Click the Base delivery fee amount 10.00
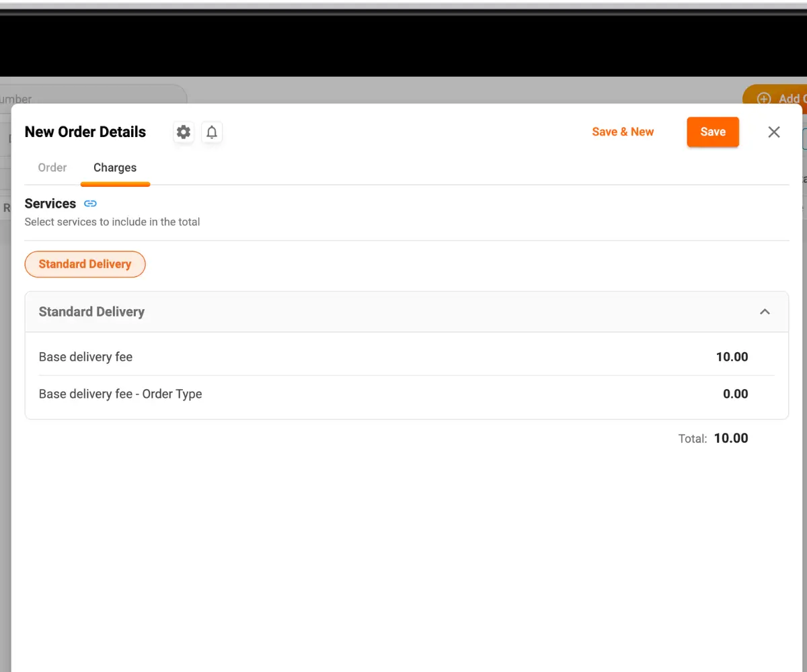This screenshot has height=672, width=807. click(x=732, y=357)
